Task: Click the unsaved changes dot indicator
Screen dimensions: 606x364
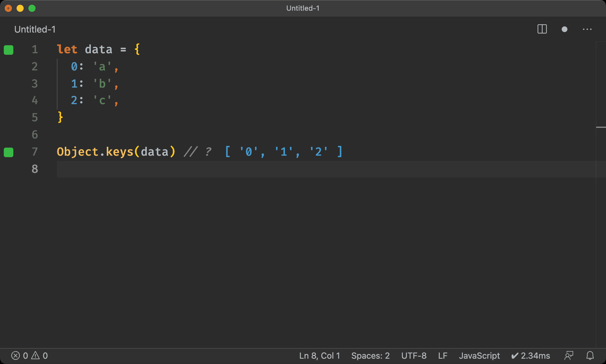Action: coord(564,29)
